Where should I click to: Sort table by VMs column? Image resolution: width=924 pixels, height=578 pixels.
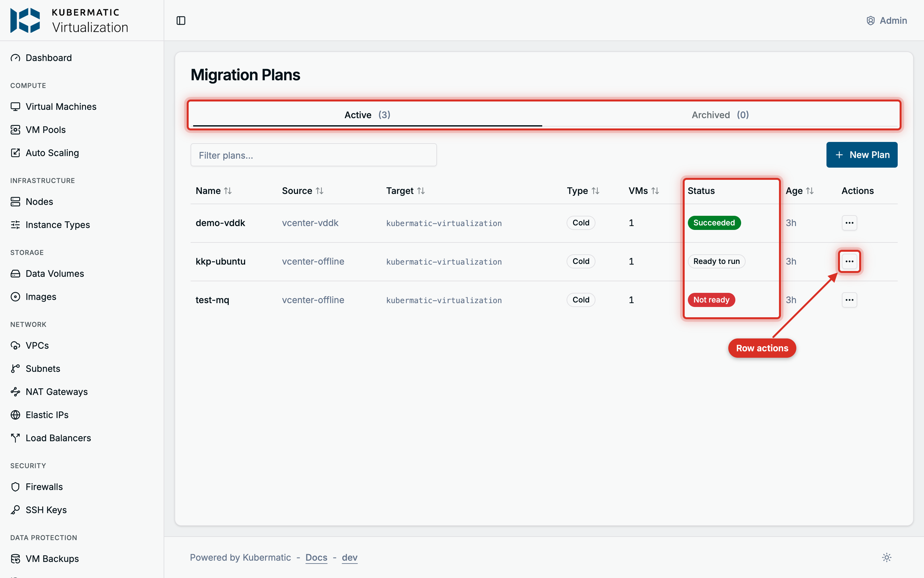pos(644,191)
